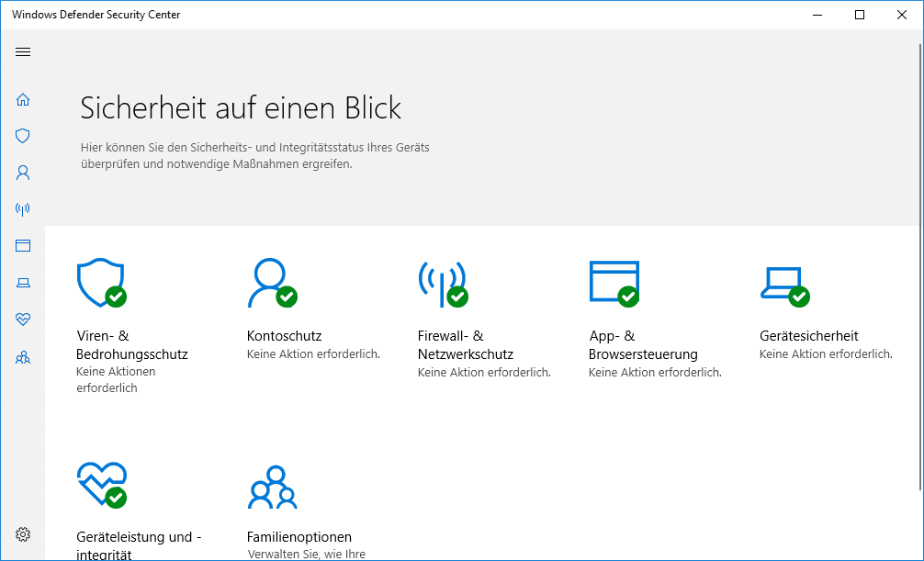Open Familienoptionen title link

pos(299,537)
